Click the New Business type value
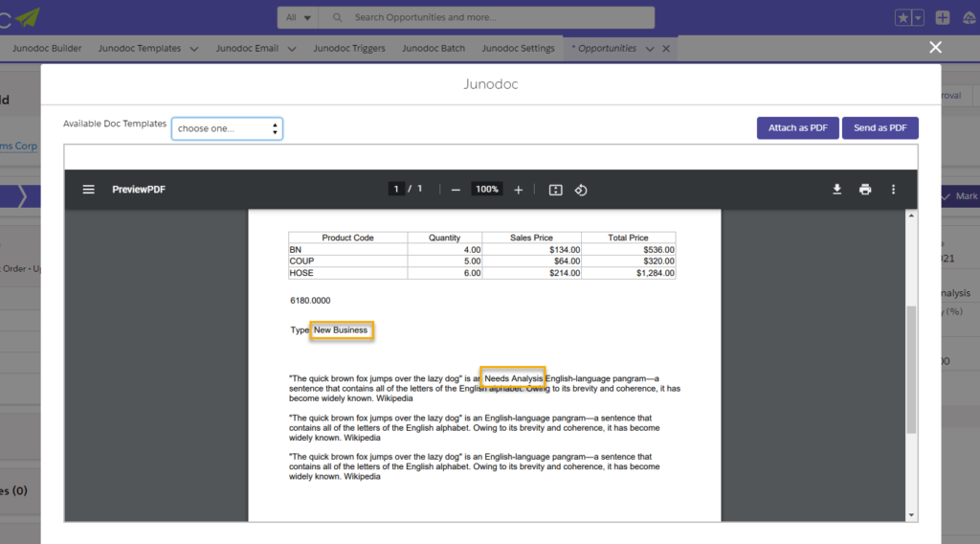The width and height of the screenshot is (980, 544). point(341,330)
